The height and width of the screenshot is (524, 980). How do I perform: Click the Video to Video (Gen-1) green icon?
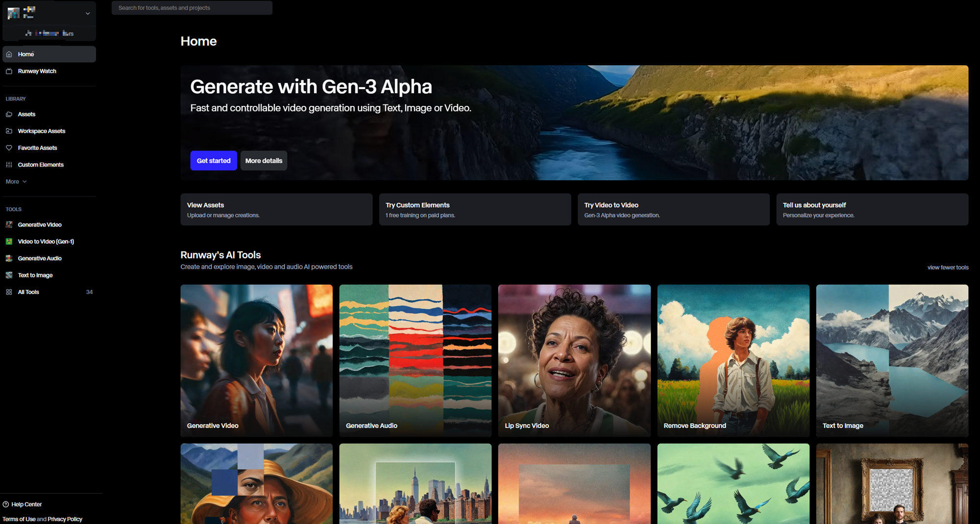tap(9, 241)
